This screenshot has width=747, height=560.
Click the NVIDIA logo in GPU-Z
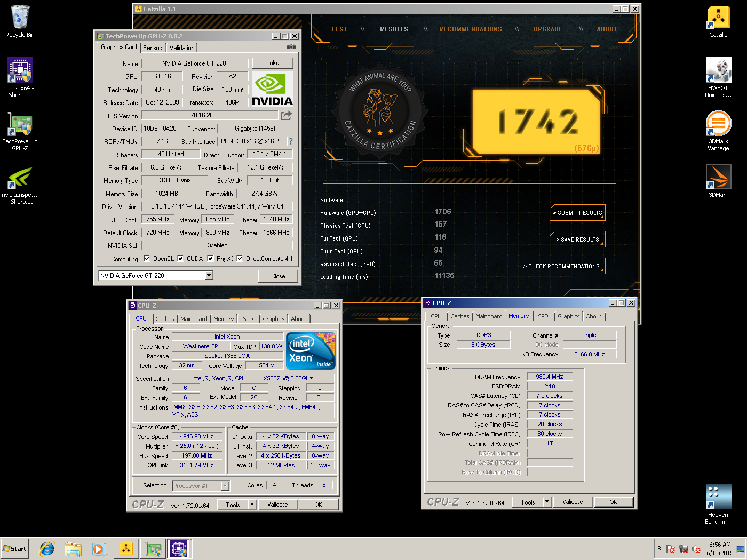[x=272, y=89]
